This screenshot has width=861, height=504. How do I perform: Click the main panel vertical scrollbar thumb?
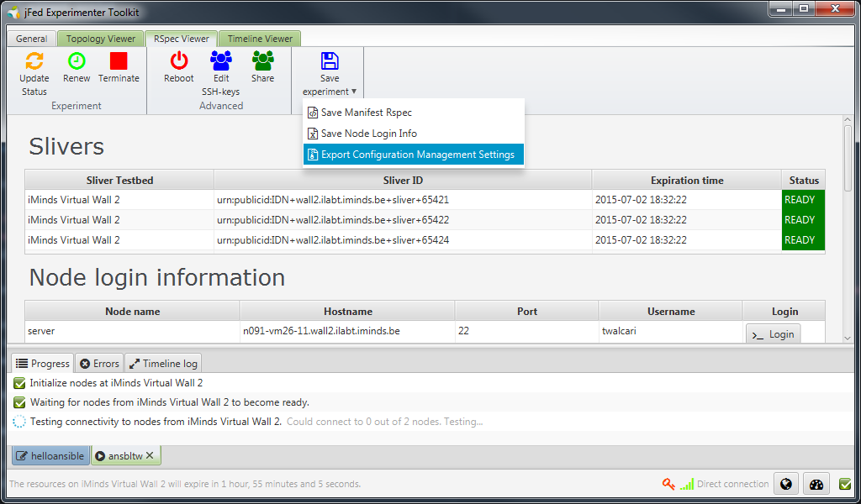pyautogui.click(x=848, y=158)
